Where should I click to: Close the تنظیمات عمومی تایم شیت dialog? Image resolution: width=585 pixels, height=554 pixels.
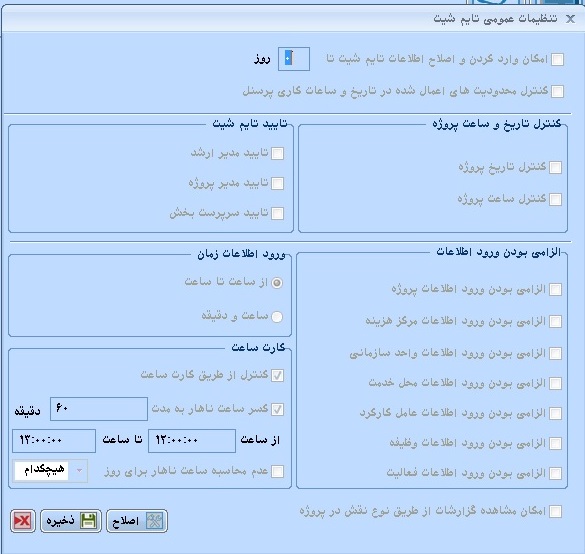[570, 19]
